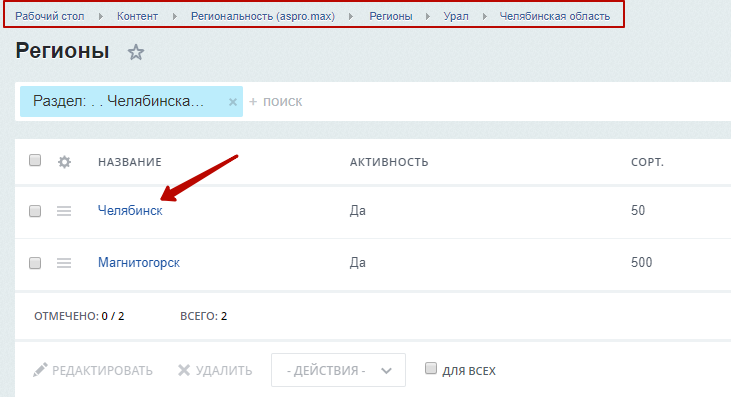Viewport: 731px width, 397px height.
Task: Tick the Челябинск row checkbox
Action: (x=35, y=211)
